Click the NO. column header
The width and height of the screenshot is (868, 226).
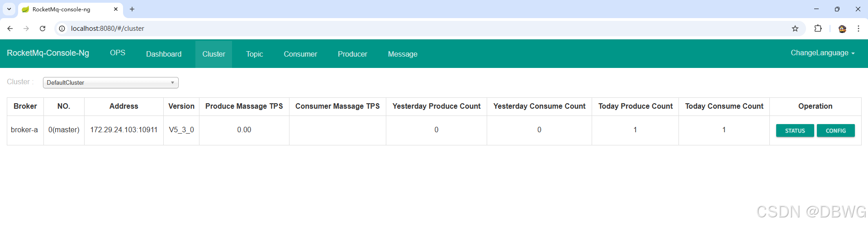[x=64, y=106]
